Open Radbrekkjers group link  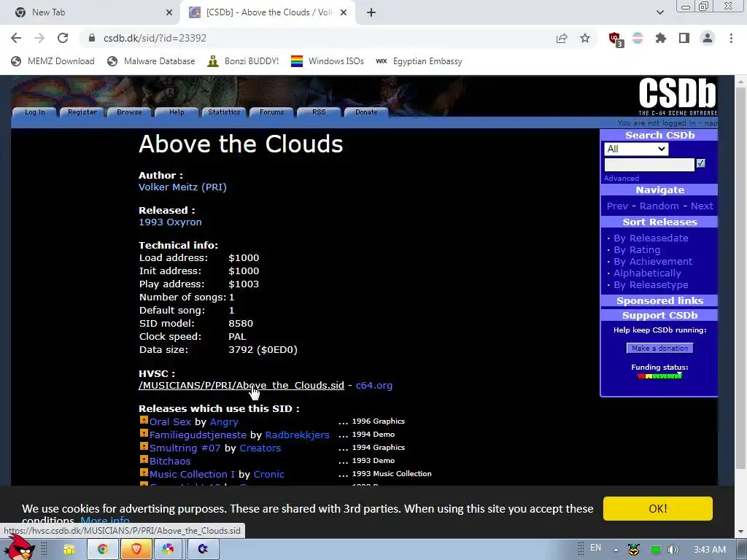pyautogui.click(x=298, y=435)
